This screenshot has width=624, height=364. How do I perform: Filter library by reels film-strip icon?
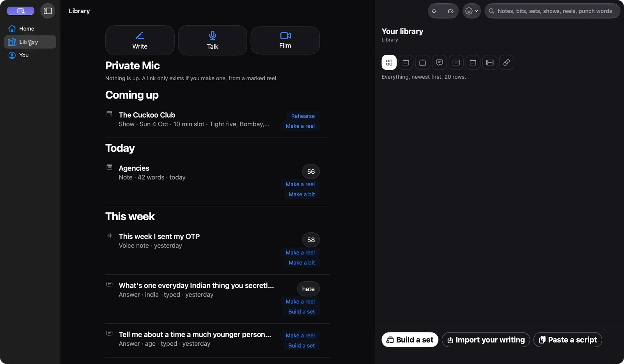point(489,62)
